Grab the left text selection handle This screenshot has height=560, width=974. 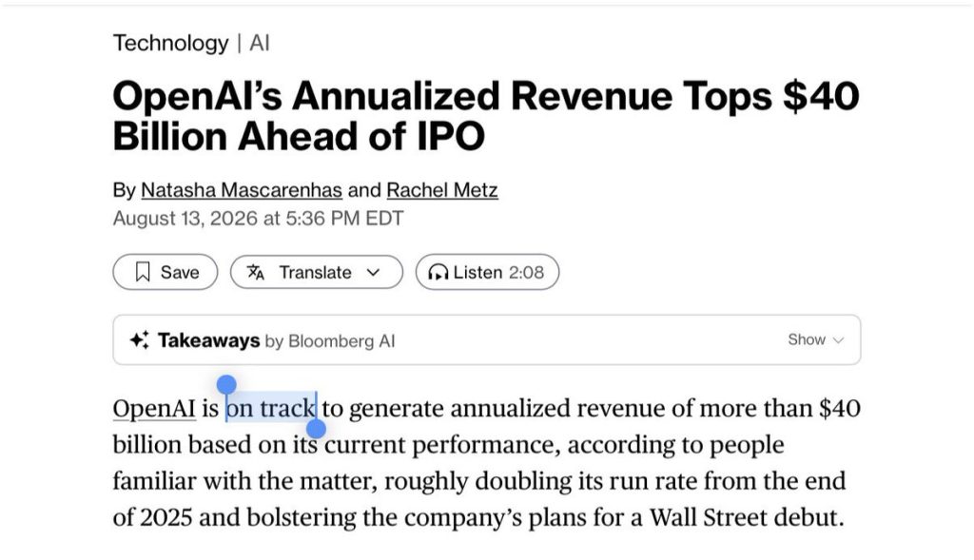click(x=226, y=384)
